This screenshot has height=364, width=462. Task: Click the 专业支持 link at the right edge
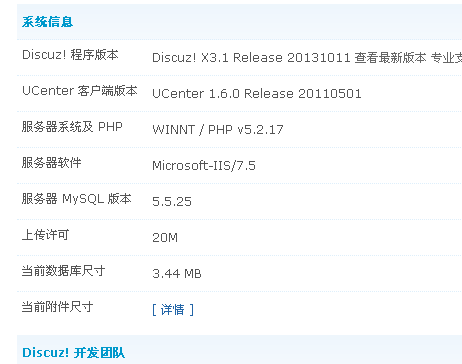coord(446,58)
